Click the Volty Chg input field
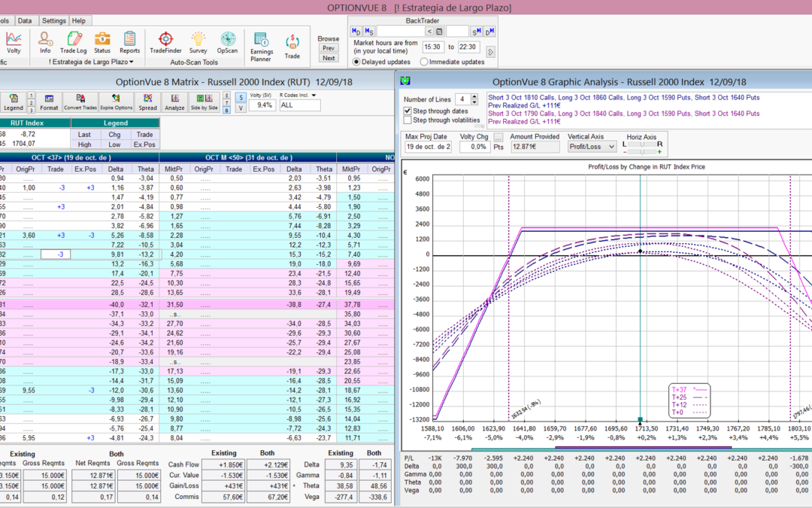This screenshot has height=508, width=812. [x=474, y=147]
